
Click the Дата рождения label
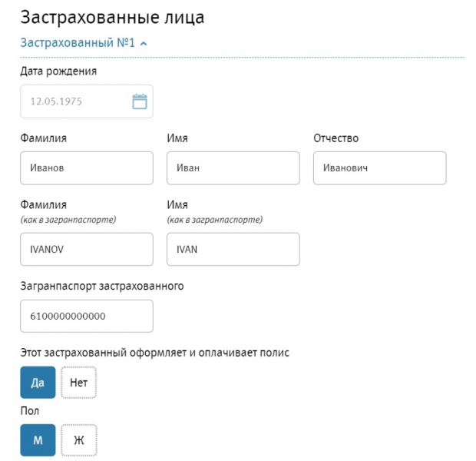[x=58, y=71]
